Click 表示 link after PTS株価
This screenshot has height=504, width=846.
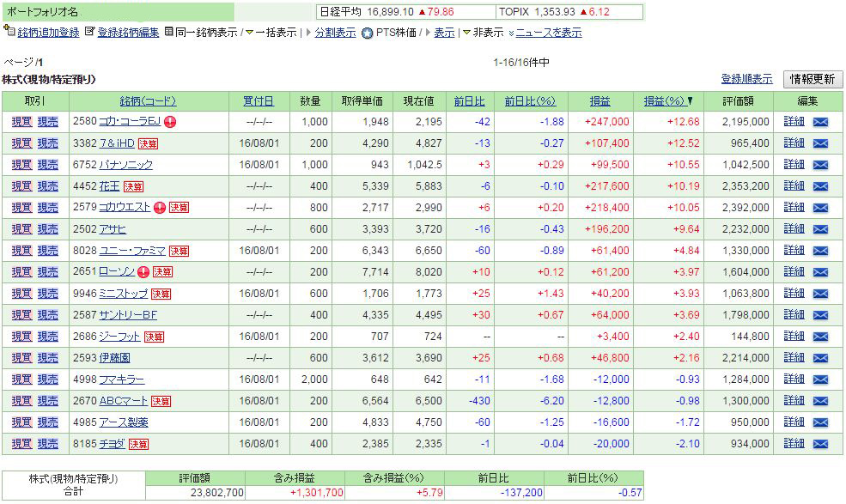pos(444,33)
